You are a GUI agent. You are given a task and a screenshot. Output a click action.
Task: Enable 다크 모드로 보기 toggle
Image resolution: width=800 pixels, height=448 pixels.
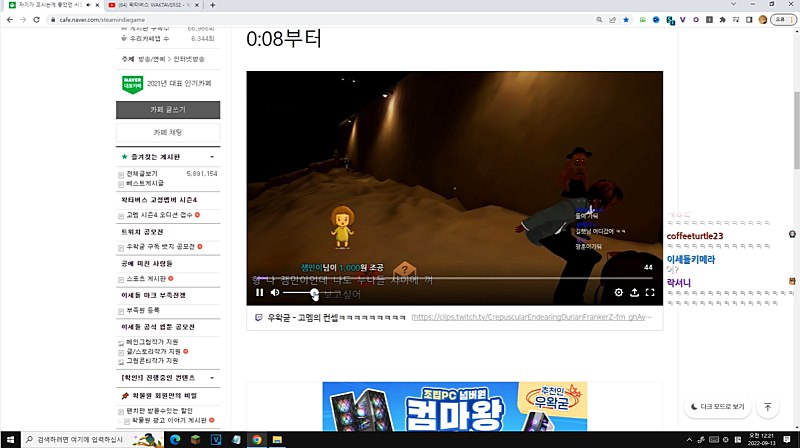[717, 407]
